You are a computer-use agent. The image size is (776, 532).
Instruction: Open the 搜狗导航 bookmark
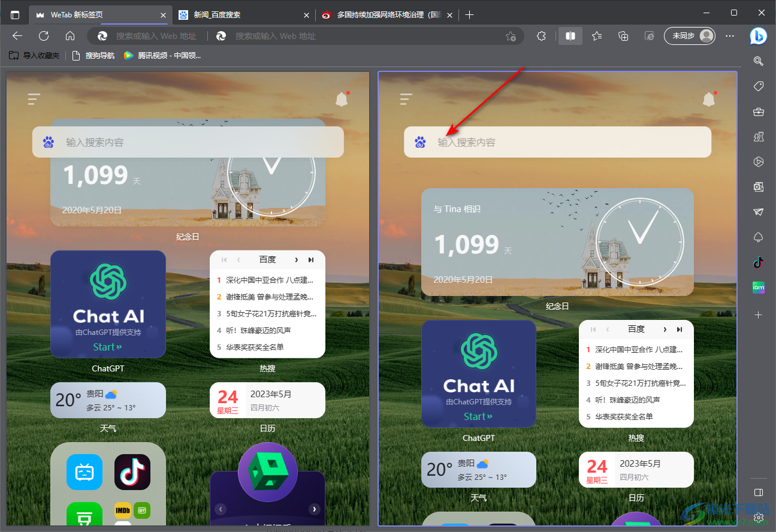pos(93,56)
